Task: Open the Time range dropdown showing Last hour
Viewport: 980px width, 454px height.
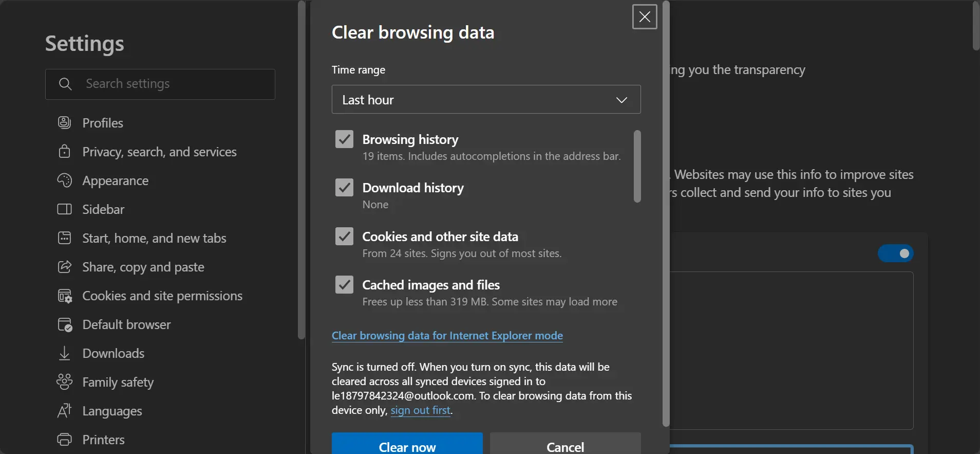Action: pyautogui.click(x=486, y=99)
